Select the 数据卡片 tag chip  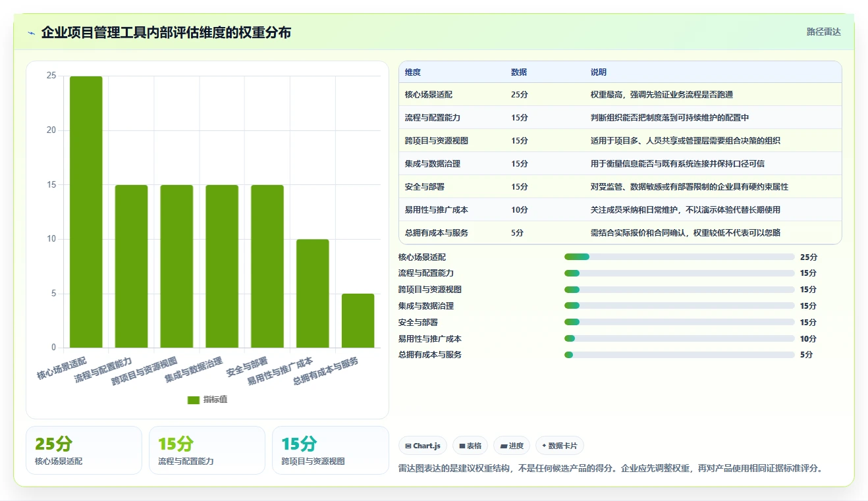point(560,446)
